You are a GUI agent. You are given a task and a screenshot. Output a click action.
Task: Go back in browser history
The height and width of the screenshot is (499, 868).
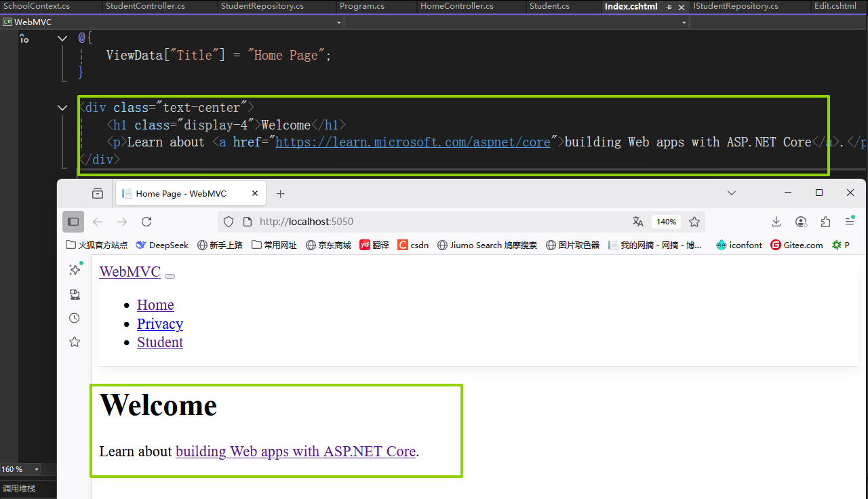click(98, 222)
